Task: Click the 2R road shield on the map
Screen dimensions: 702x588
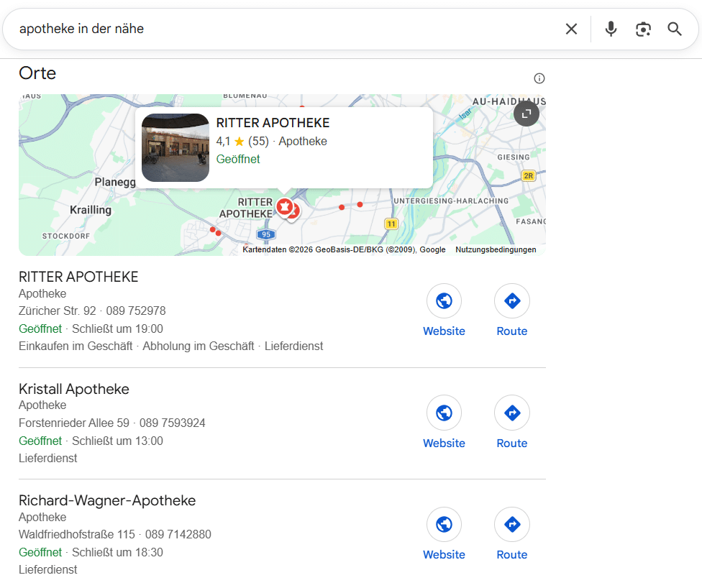Action: [x=529, y=175]
